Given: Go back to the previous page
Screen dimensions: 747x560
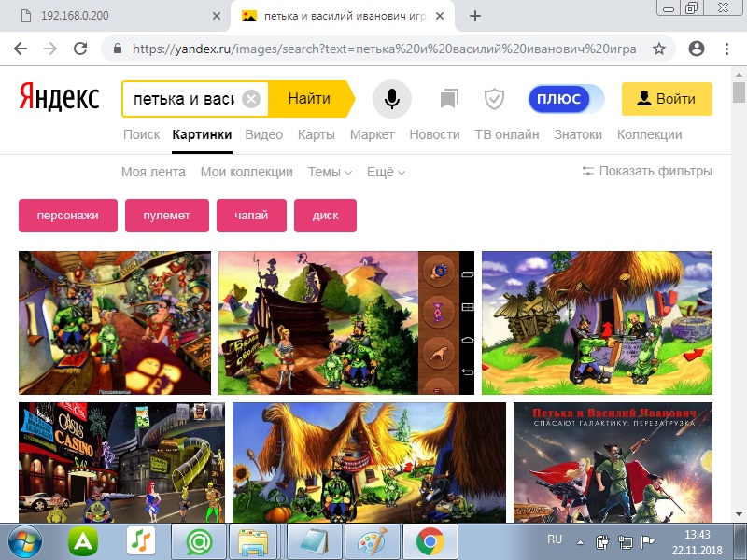Looking at the screenshot, I should coord(21,49).
